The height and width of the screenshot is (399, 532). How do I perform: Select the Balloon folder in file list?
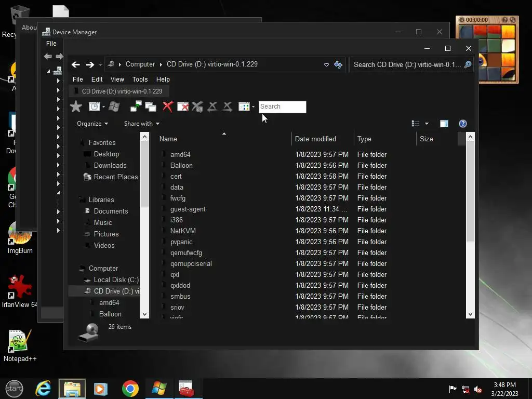point(181,165)
